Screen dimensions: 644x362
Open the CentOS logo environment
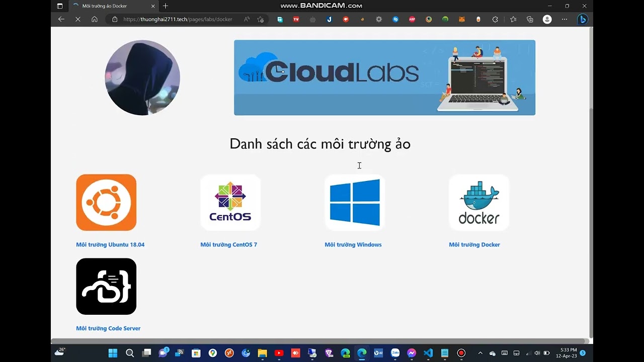point(230,203)
